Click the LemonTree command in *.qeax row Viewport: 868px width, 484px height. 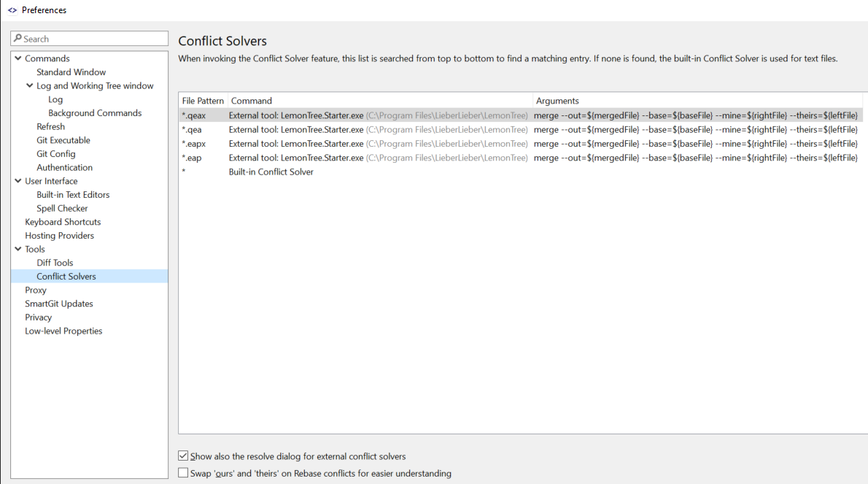(x=378, y=115)
